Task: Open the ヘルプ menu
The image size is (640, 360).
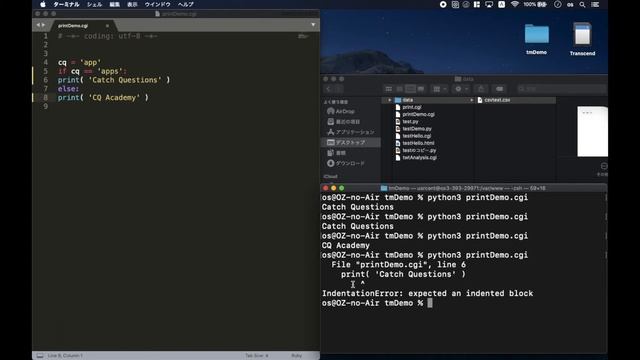Action: point(186,4)
